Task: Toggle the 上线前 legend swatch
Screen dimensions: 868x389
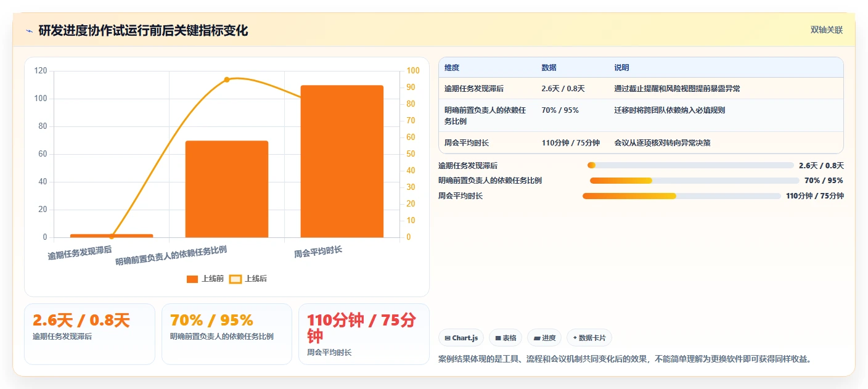Action: tap(192, 279)
